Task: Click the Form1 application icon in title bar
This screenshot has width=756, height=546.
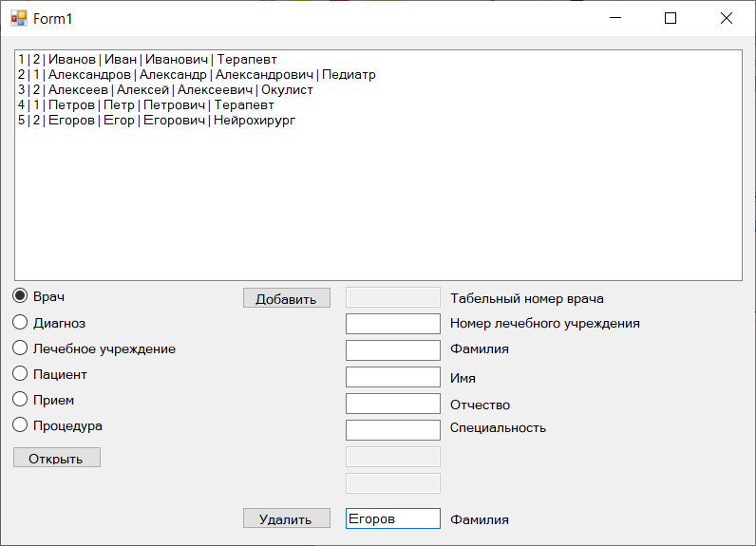Action: coord(19,18)
